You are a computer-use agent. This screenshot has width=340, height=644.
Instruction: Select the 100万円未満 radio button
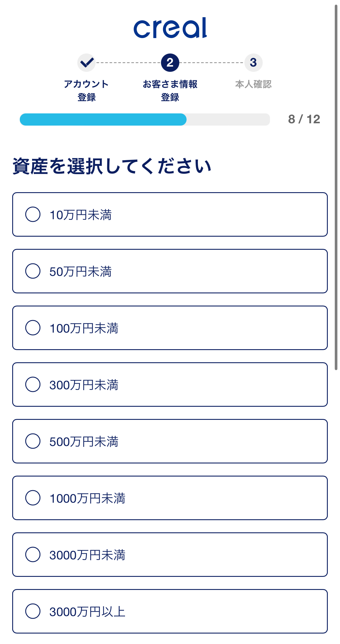pyautogui.click(x=33, y=328)
